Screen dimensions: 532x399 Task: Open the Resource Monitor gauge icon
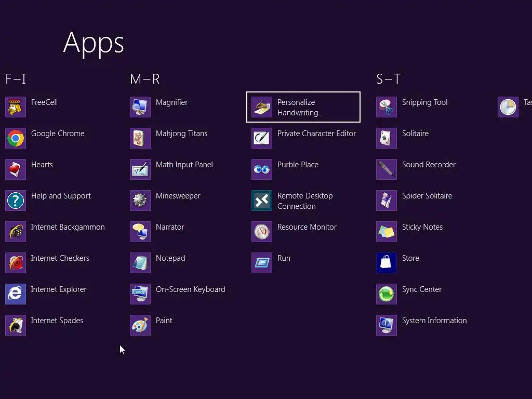pyautogui.click(x=262, y=232)
